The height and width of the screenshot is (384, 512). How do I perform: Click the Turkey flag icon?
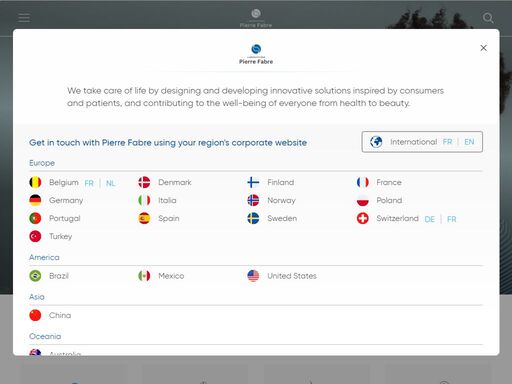[35, 237]
